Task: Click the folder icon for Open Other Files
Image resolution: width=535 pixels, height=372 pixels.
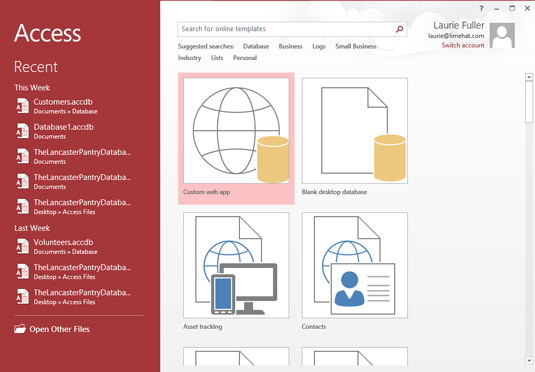Action: (x=20, y=329)
